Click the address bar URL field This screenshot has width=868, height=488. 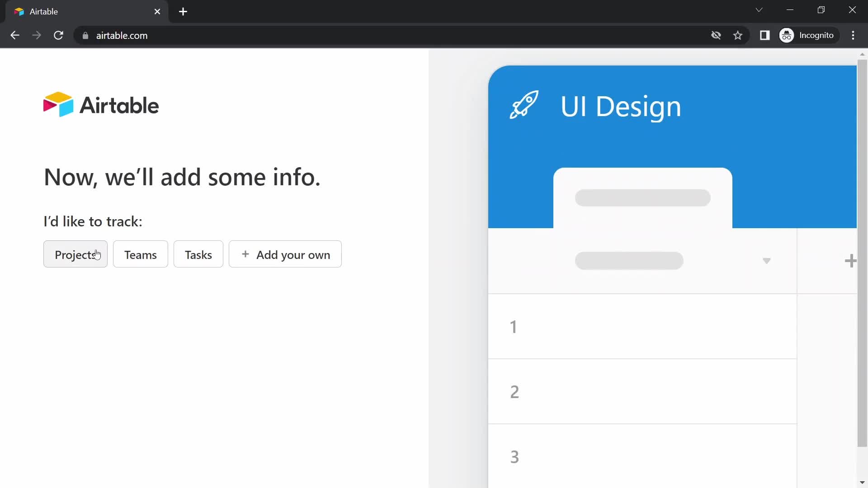click(x=122, y=36)
